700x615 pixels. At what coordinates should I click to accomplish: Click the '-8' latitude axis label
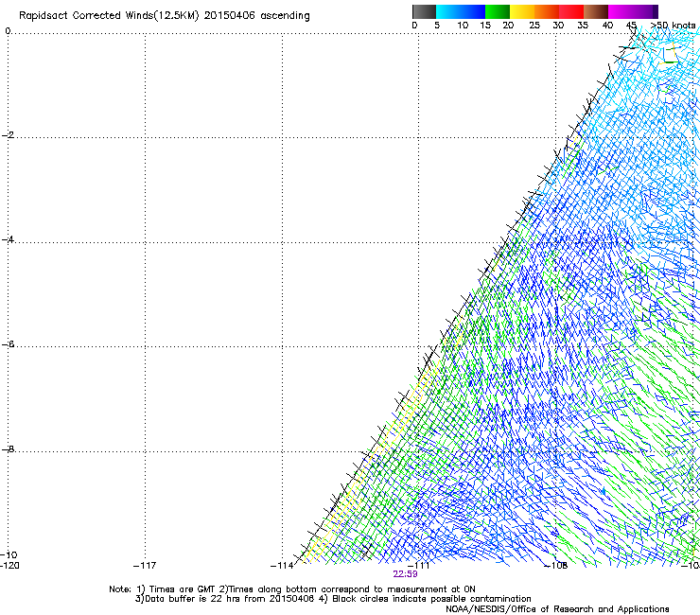tap(8, 449)
